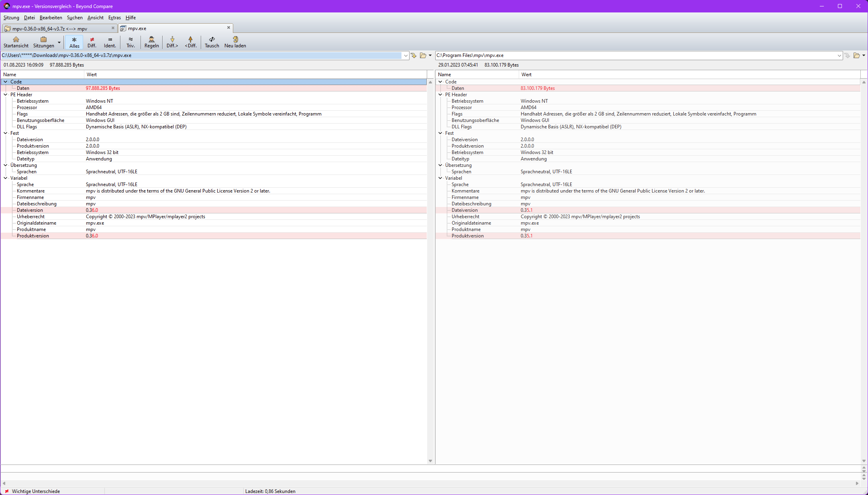Open the Extras menu
The width and height of the screenshot is (868, 495).
coord(114,18)
